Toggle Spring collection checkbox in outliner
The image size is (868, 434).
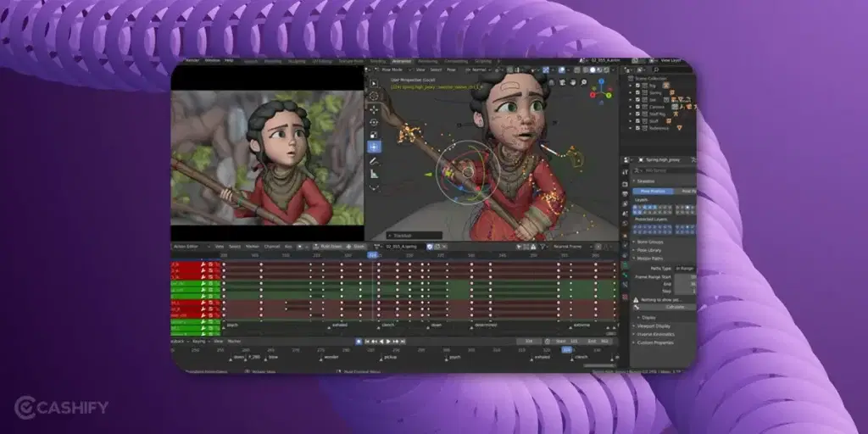coord(637,92)
